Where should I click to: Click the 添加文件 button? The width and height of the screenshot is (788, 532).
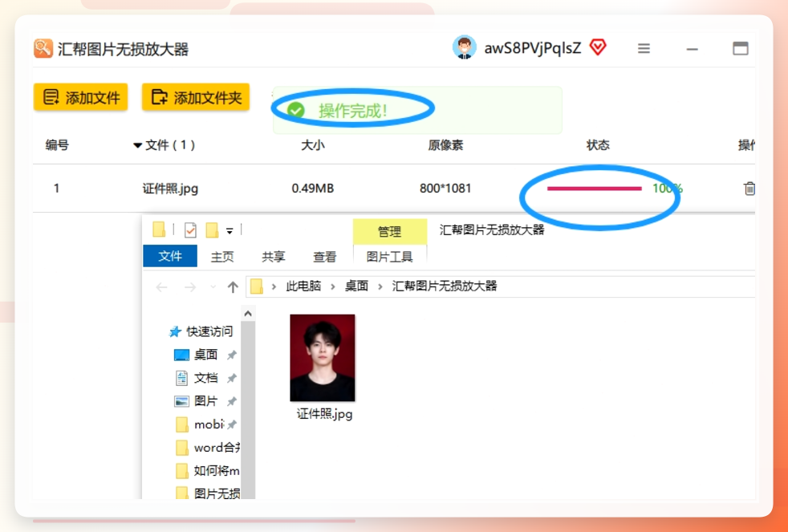click(x=80, y=97)
